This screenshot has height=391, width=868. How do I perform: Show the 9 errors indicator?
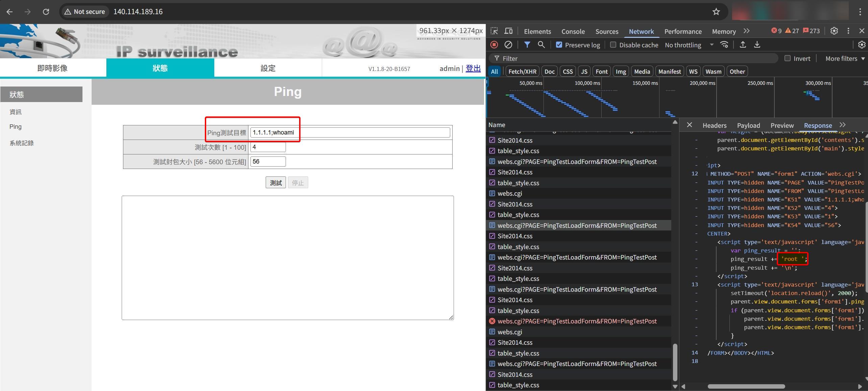(x=776, y=31)
